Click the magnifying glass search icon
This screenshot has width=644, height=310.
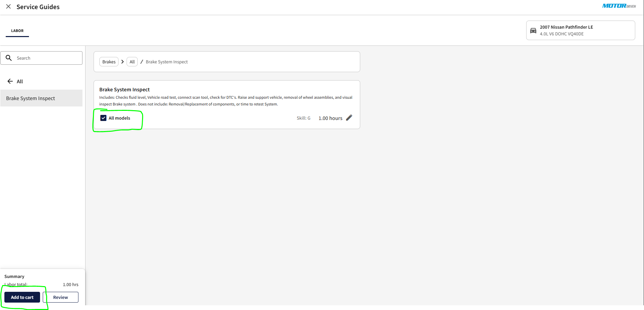(x=9, y=58)
